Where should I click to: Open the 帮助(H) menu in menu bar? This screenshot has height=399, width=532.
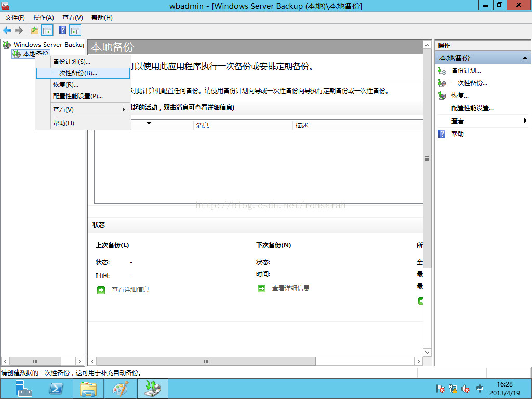tap(102, 18)
